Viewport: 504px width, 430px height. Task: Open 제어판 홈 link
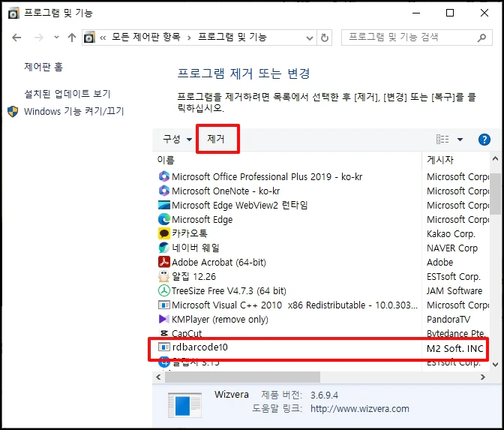pyautogui.click(x=43, y=67)
